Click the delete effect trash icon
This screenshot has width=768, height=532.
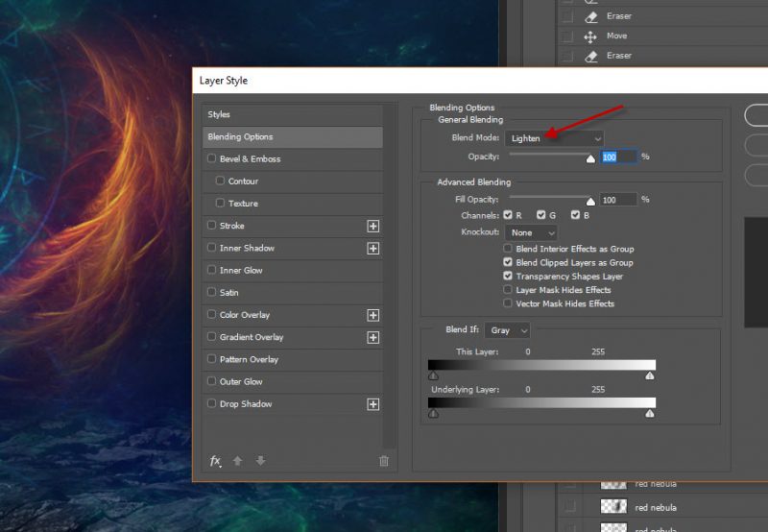[x=384, y=461]
